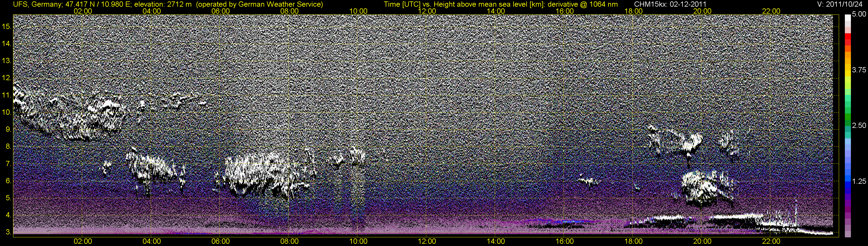The width and height of the screenshot is (868, 246).
Task: Click the 10. km height axis label
Action: tap(7, 112)
